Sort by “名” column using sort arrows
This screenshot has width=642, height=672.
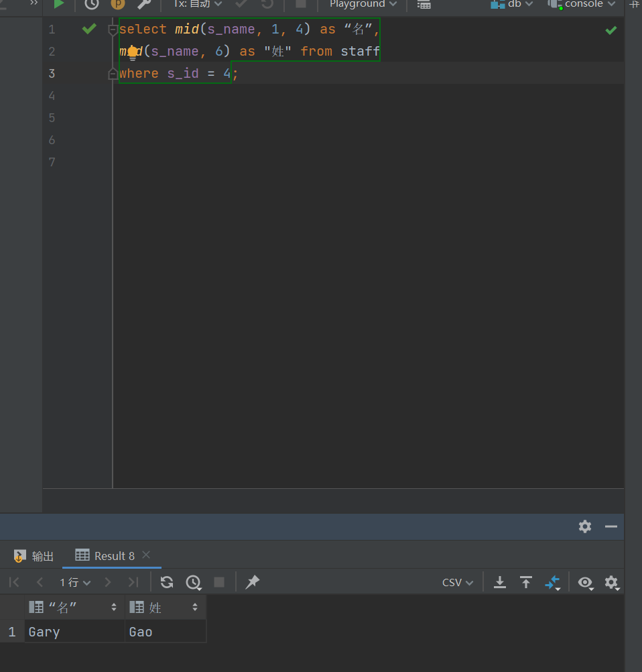click(113, 607)
